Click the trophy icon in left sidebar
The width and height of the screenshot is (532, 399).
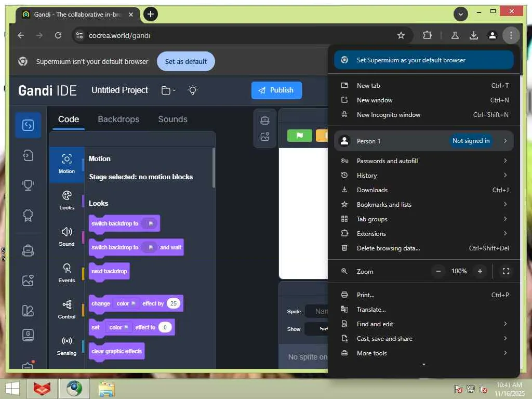point(28,185)
